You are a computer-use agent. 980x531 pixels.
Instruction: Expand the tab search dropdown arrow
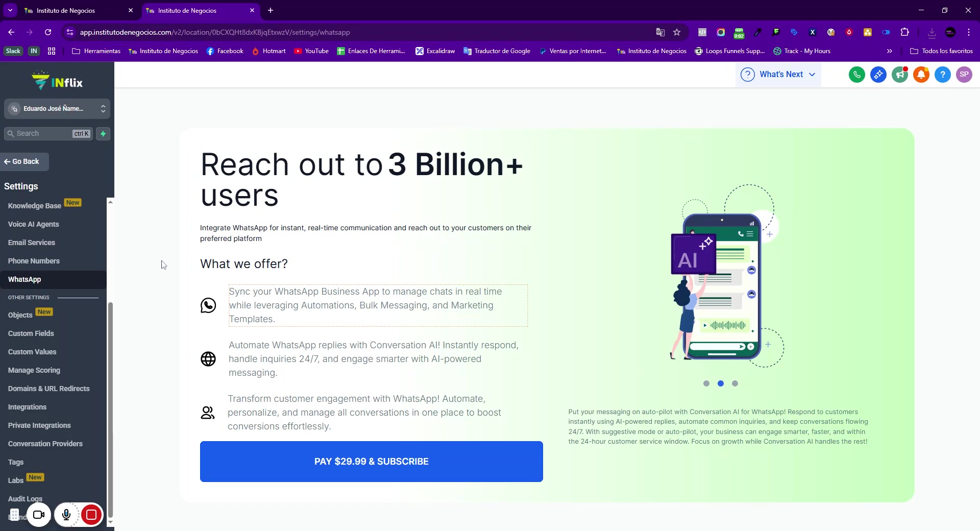10,10
